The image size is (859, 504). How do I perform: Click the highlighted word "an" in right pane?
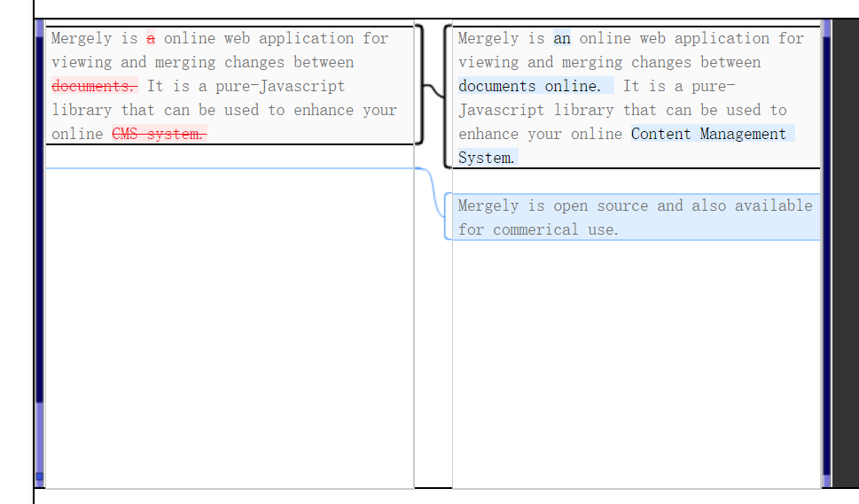pyautogui.click(x=561, y=38)
